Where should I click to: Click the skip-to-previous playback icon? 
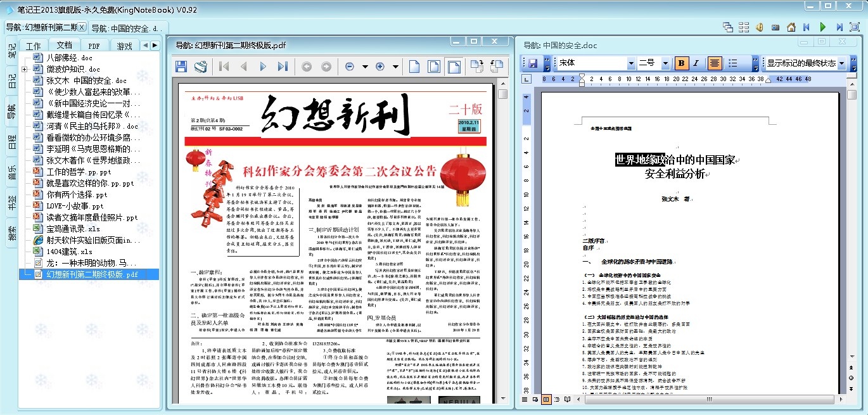tap(807, 27)
